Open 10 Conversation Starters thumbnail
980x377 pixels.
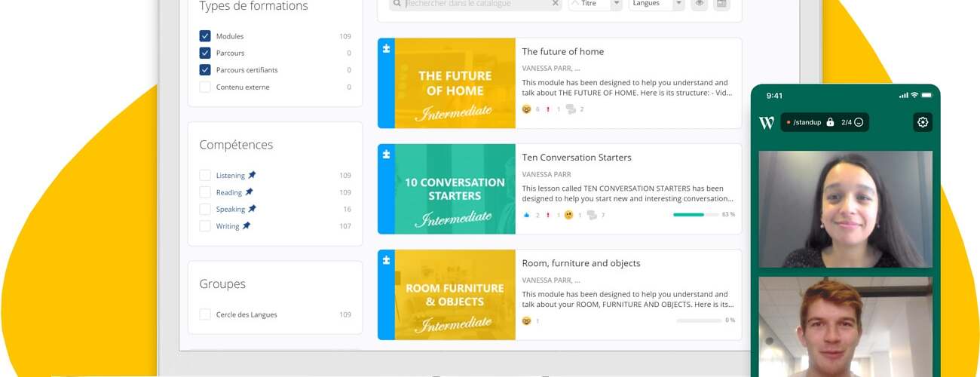click(x=455, y=189)
